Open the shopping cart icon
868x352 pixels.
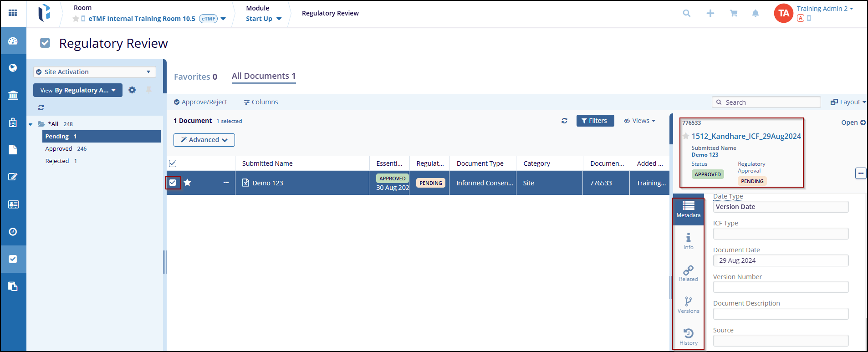733,13
